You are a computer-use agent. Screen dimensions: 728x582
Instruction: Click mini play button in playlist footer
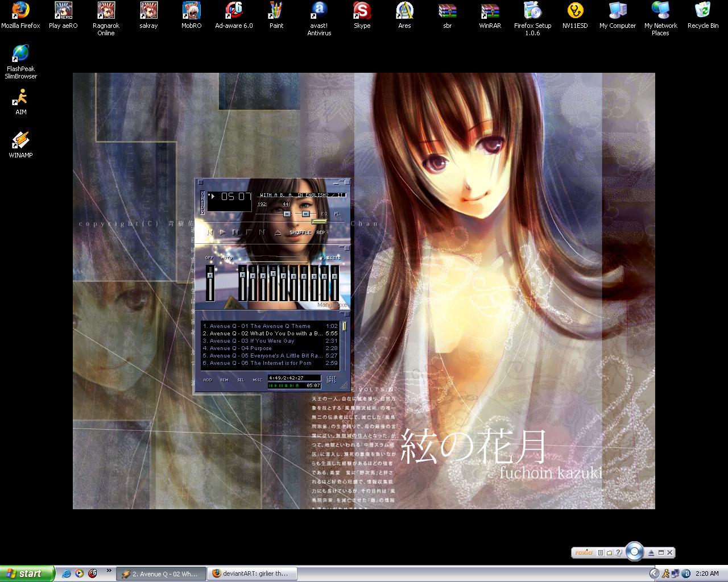[x=275, y=385]
